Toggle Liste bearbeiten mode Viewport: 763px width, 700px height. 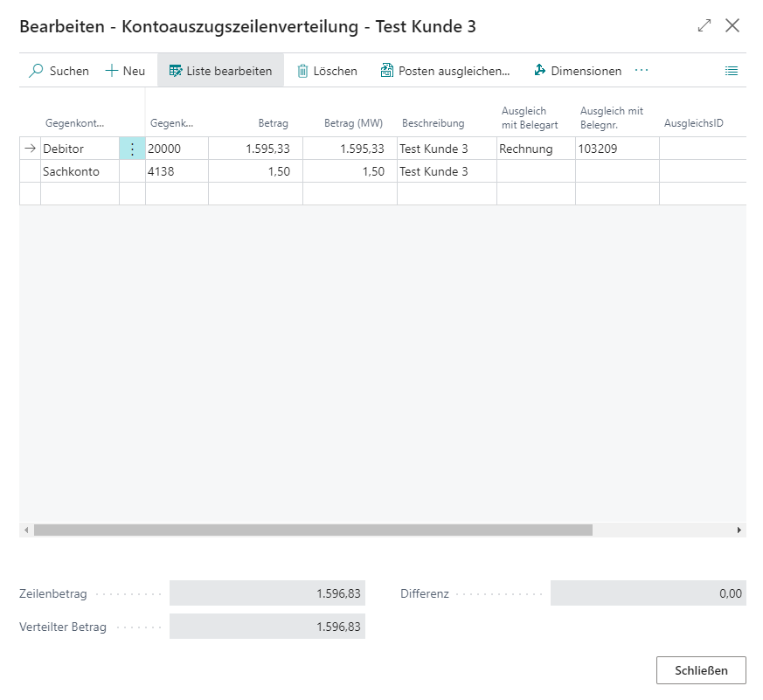[x=220, y=71]
